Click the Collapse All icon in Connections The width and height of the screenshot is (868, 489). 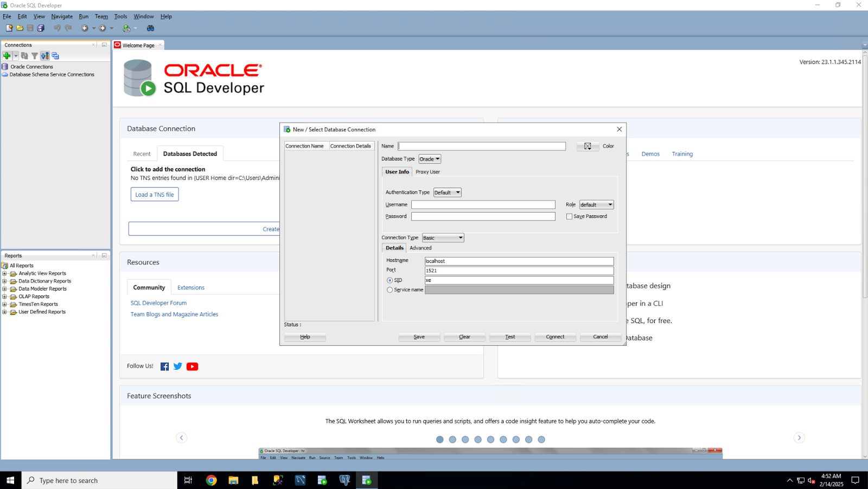point(55,55)
